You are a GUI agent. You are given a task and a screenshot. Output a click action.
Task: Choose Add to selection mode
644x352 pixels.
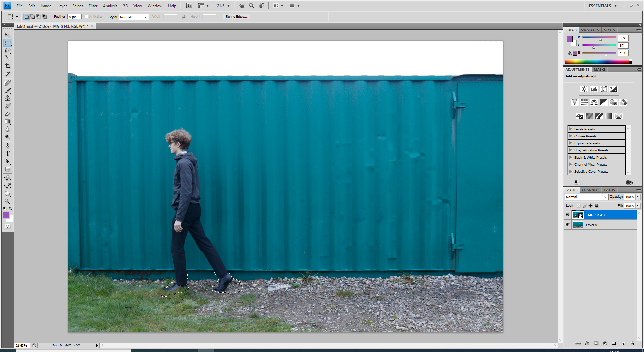(x=33, y=17)
